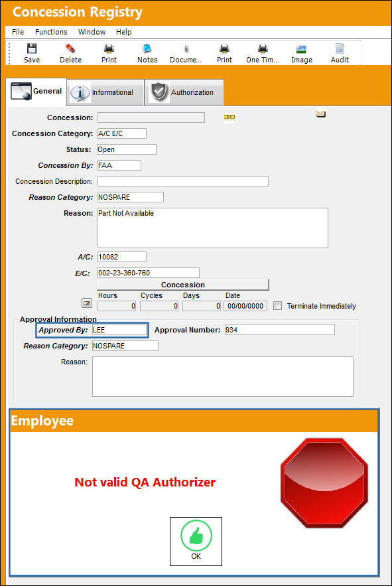The width and height of the screenshot is (392, 586).
Task: Click the Concession By label
Action: click(x=66, y=165)
